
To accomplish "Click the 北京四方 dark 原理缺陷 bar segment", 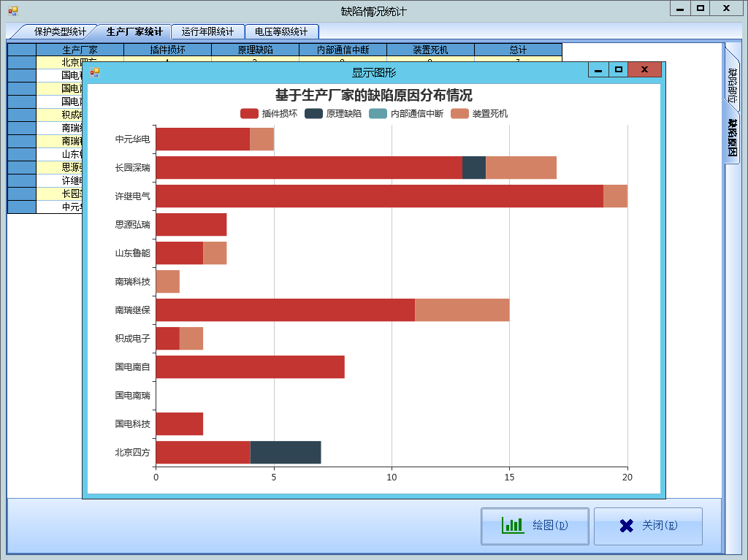I will (286, 452).
